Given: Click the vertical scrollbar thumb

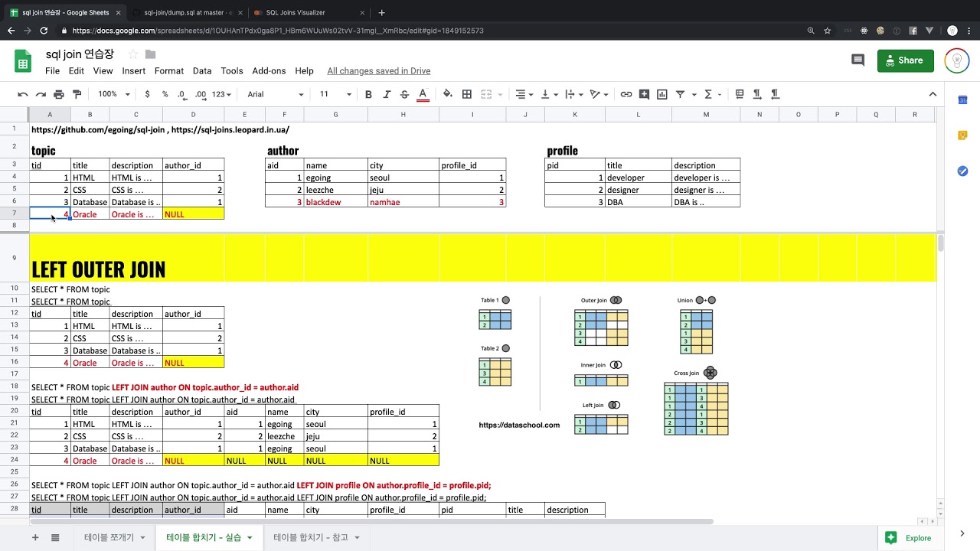Looking at the screenshot, I should (x=941, y=243).
